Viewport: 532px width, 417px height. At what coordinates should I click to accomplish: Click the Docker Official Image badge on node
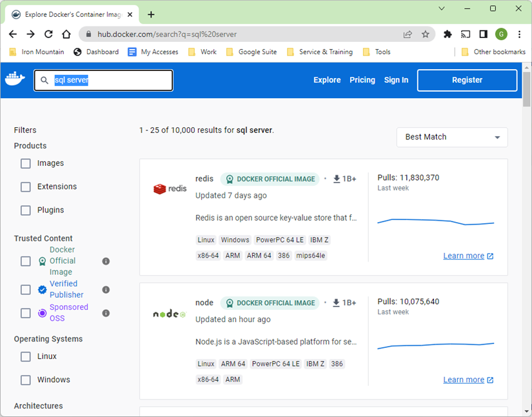pos(270,303)
